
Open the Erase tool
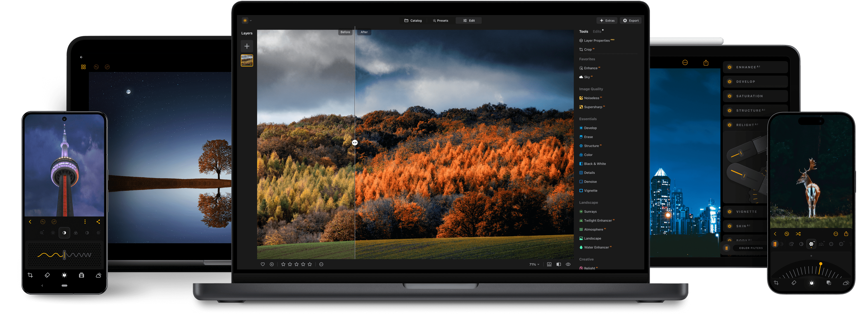(588, 137)
